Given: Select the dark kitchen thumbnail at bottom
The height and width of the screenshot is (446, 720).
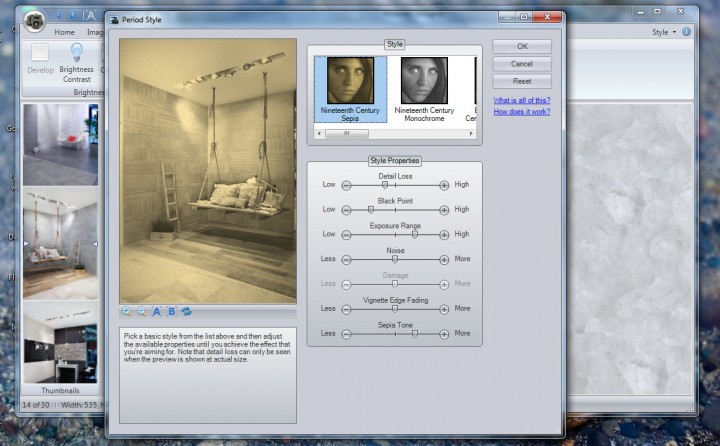Looking at the screenshot, I should tap(60, 342).
